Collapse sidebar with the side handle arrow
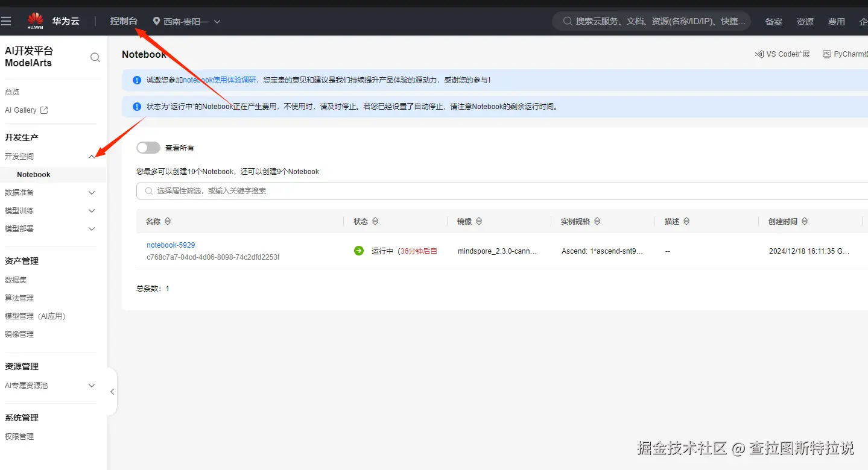 [x=112, y=392]
